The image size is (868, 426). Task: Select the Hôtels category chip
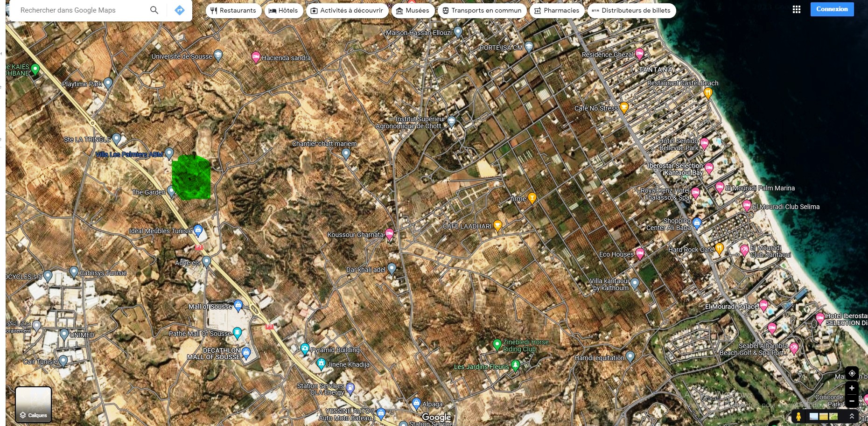283,10
